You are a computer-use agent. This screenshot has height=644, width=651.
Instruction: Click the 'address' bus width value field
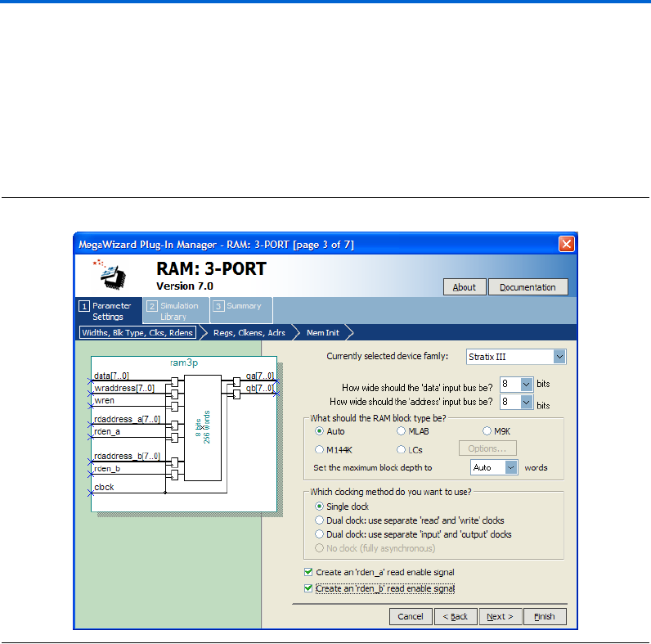(x=510, y=402)
